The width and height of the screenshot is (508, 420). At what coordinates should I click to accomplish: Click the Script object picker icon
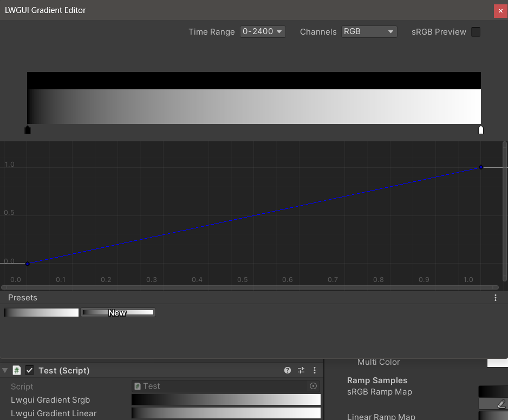point(313,386)
